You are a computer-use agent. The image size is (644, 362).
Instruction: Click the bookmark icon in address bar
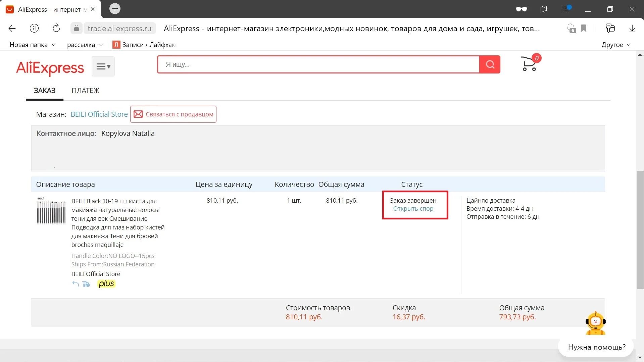[584, 29]
